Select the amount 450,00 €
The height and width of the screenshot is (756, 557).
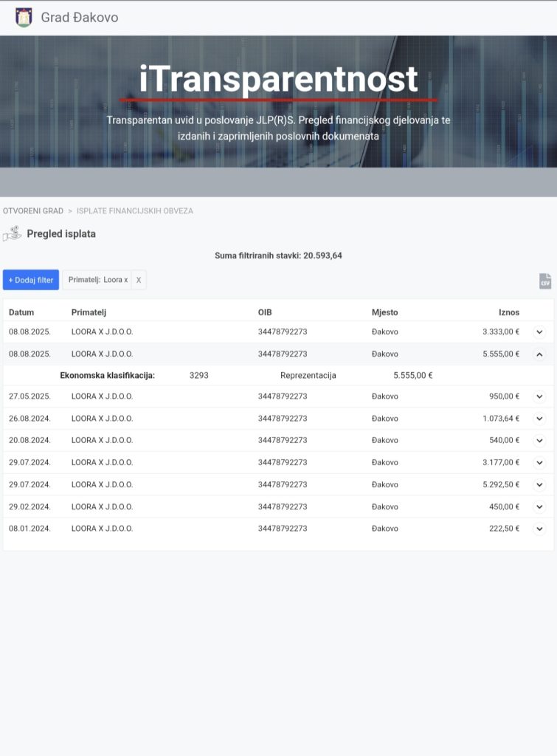504,506
